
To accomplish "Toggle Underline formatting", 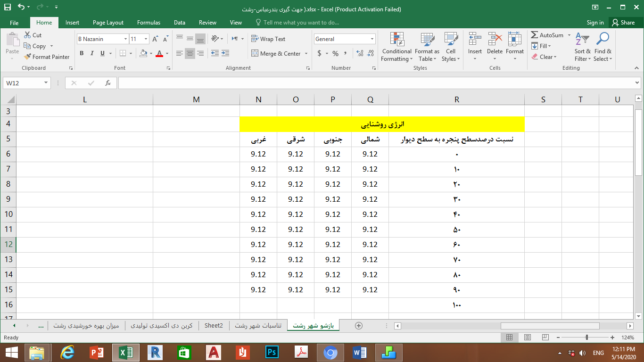I will coord(103,53).
